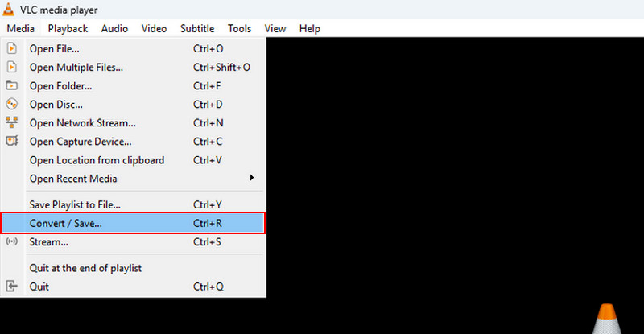
Task: Click the Open Network Stream icon
Action: tap(11, 122)
